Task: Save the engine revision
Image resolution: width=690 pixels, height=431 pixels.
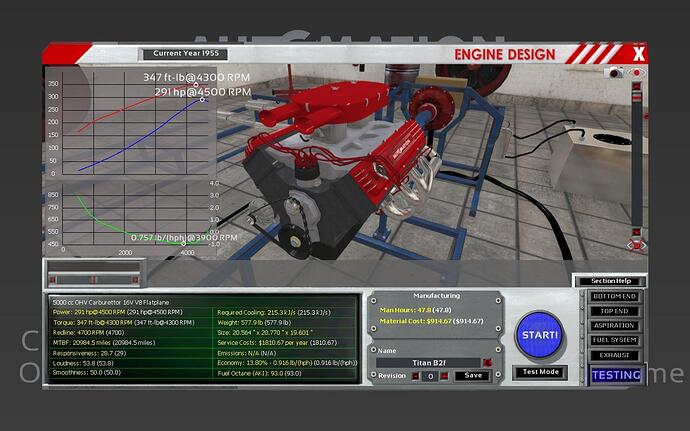Action: pyautogui.click(x=474, y=376)
